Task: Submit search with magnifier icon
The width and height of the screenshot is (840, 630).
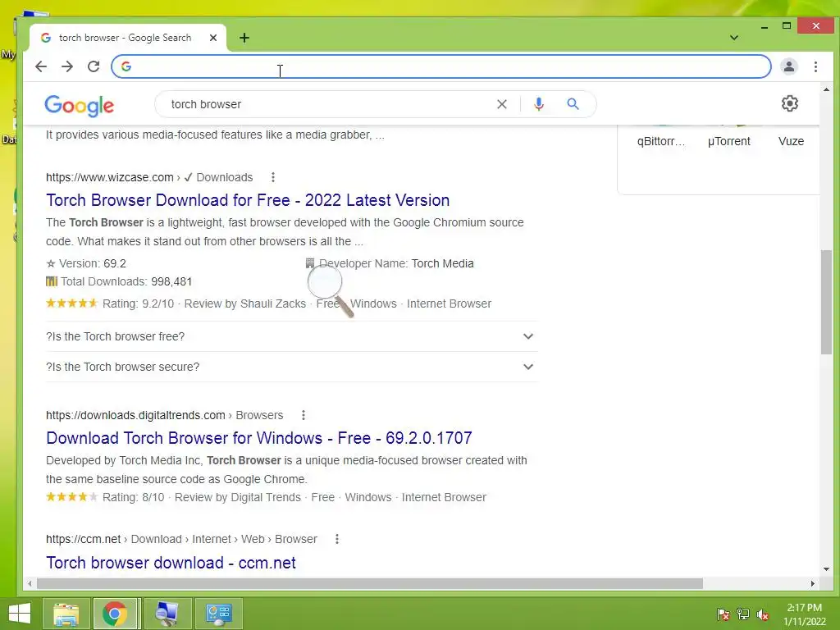Action: (x=573, y=104)
